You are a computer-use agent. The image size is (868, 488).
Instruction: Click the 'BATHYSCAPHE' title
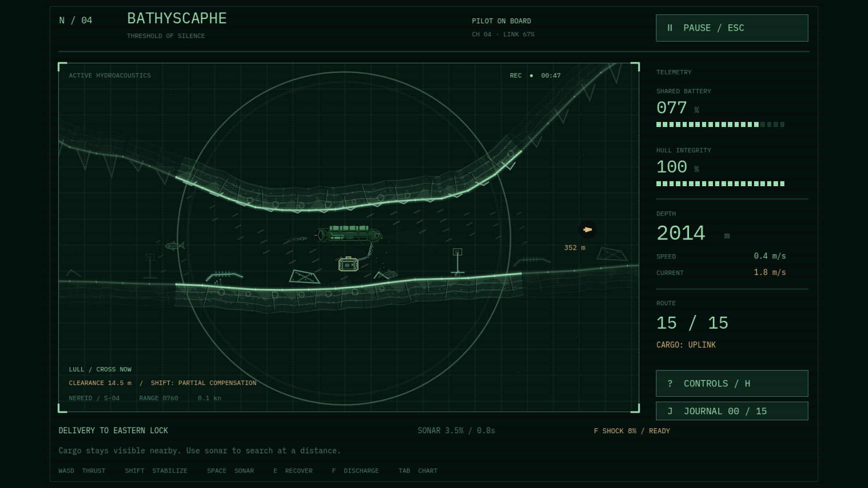[x=177, y=19]
